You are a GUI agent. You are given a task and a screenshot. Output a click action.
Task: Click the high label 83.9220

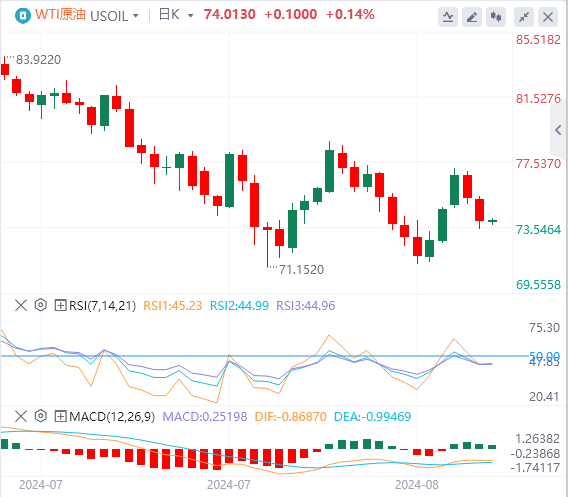38,60
